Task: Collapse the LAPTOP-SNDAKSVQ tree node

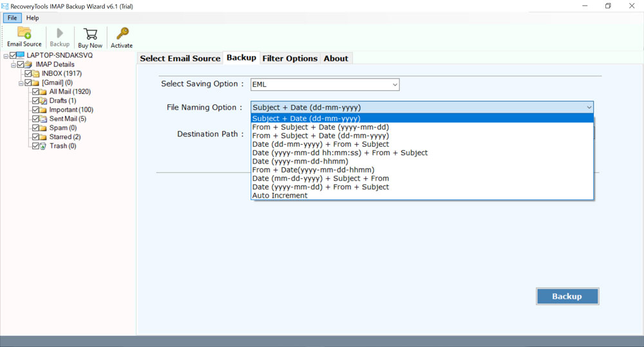Action: [6, 56]
